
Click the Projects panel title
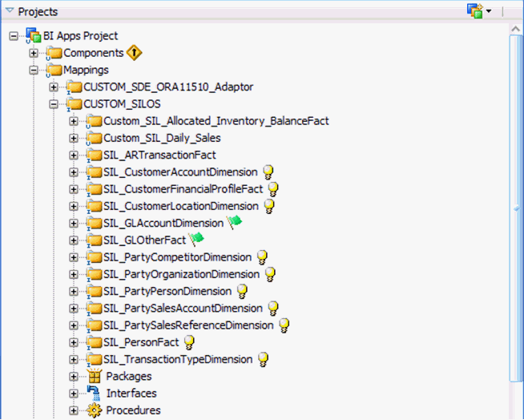pyautogui.click(x=38, y=12)
